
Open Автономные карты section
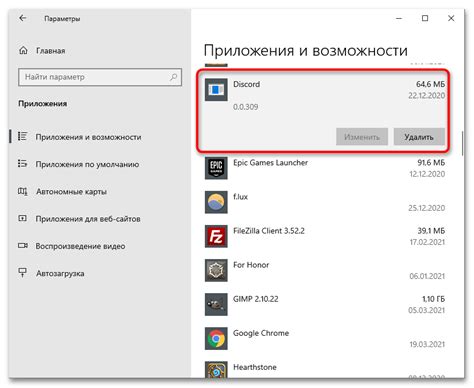[71, 192]
